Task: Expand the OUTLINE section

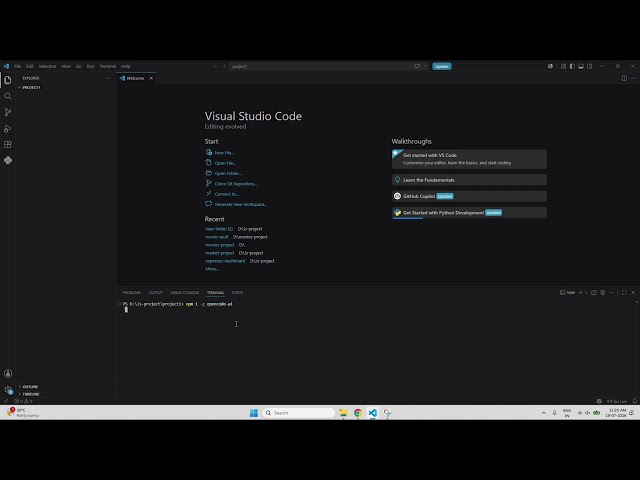Action: tap(28, 387)
